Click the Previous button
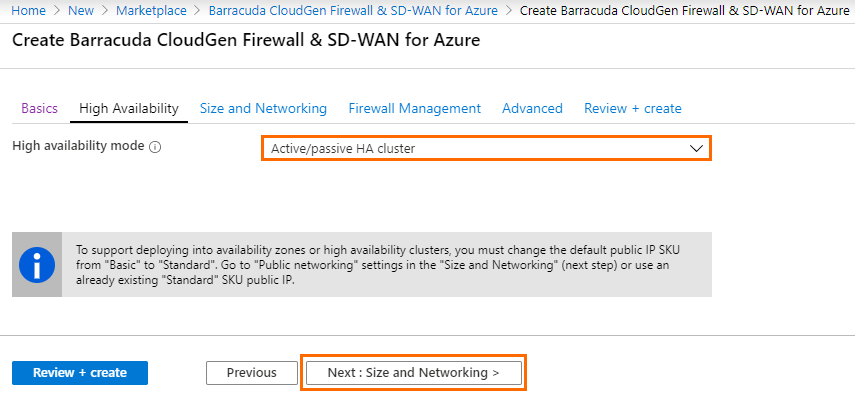 coord(252,373)
